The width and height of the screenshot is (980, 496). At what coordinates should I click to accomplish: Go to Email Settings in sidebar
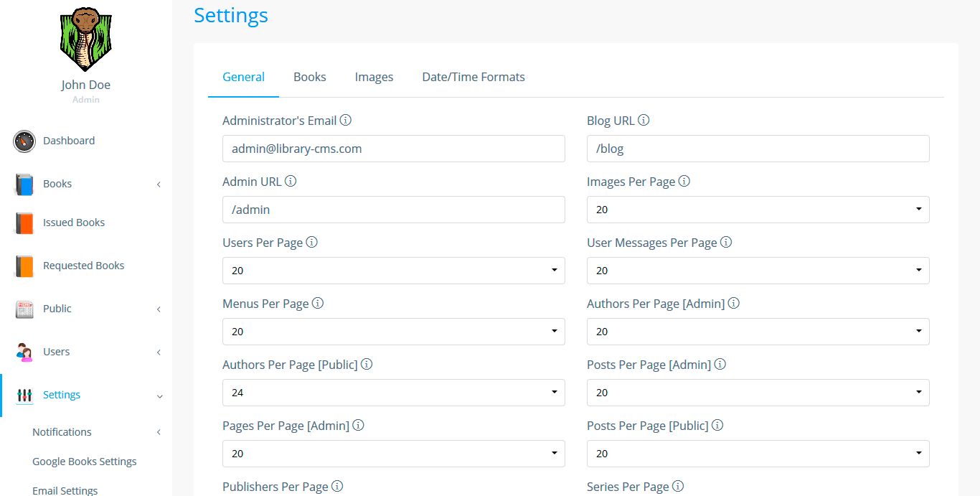point(65,490)
